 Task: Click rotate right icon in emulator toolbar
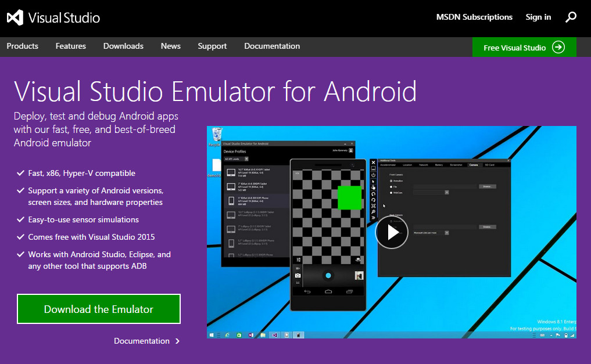pyautogui.click(x=374, y=200)
